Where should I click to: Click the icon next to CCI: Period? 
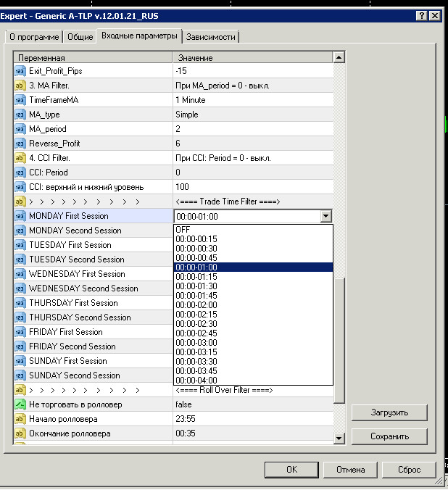(x=20, y=173)
